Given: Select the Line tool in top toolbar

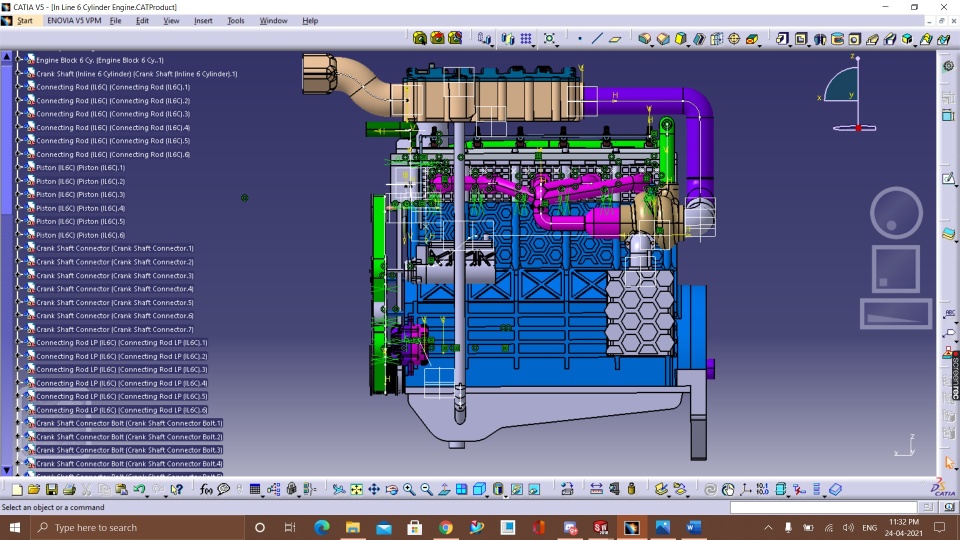Looking at the screenshot, I should [597, 39].
